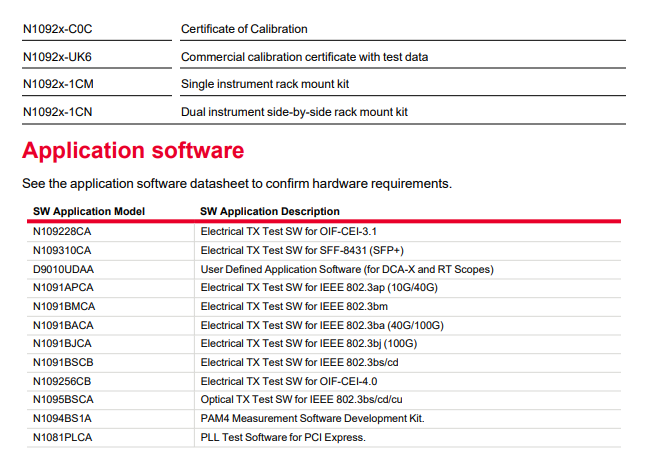The height and width of the screenshot is (473, 660).
Task: Select the "Certificate of Calibration" text
Action: (x=244, y=29)
